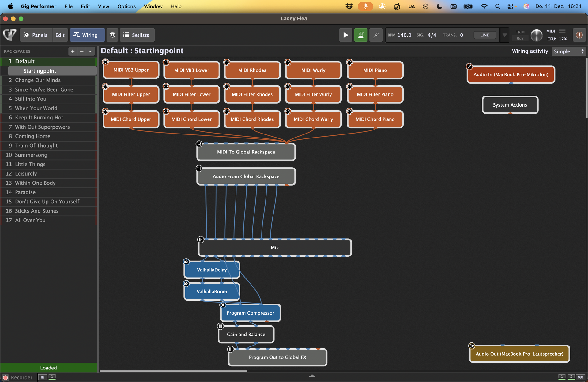The image size is (588, 382).
Task: Toggle the metronome on or off
Action: coord(361,35)
